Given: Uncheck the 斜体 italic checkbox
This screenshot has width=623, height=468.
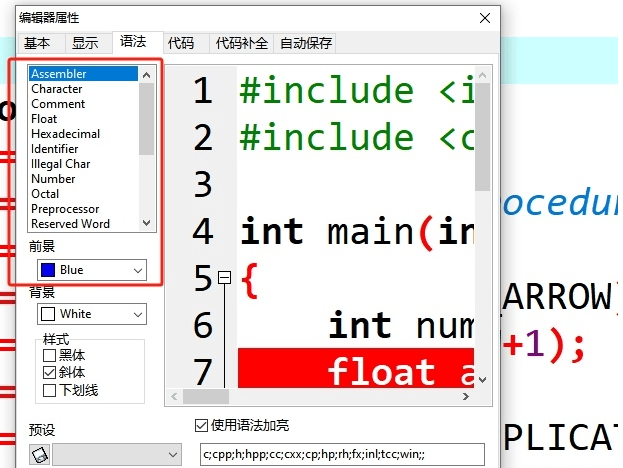Looking at the screenshot, I should click(x=49, y=372).
